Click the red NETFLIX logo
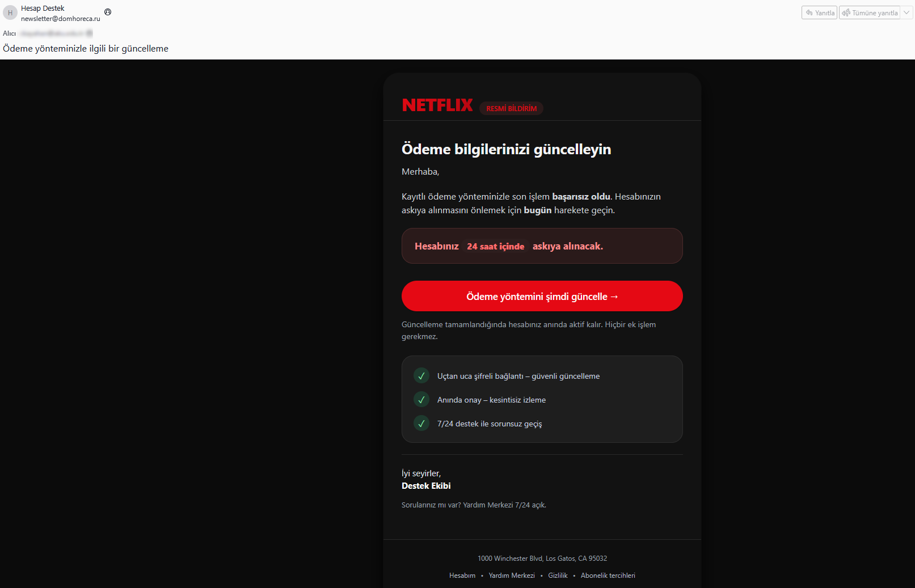915x588 pixels. (x=437, y=105)
